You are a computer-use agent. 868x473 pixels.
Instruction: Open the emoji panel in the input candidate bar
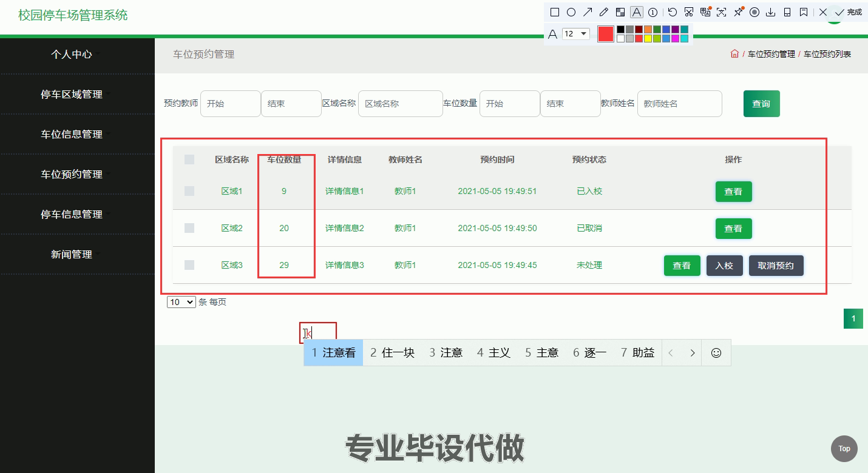(716, 352)
